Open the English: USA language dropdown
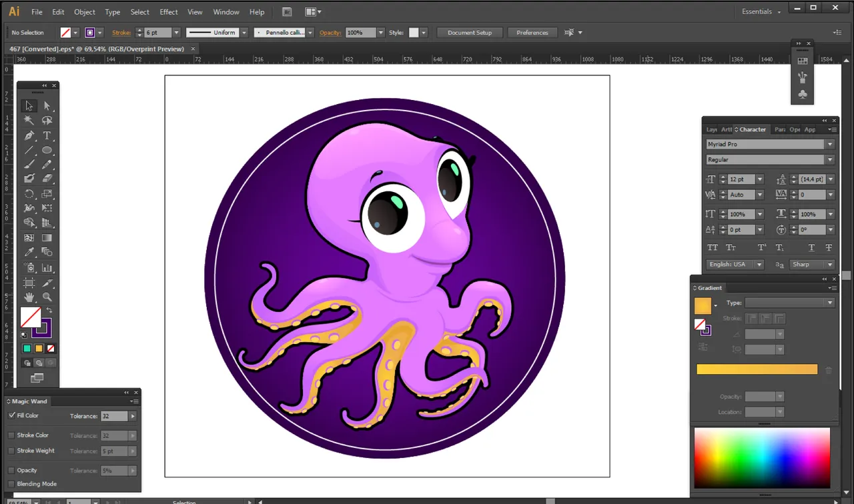Image resolution: width=854 pixels, height=504 pixels. [x=759, y=265]
